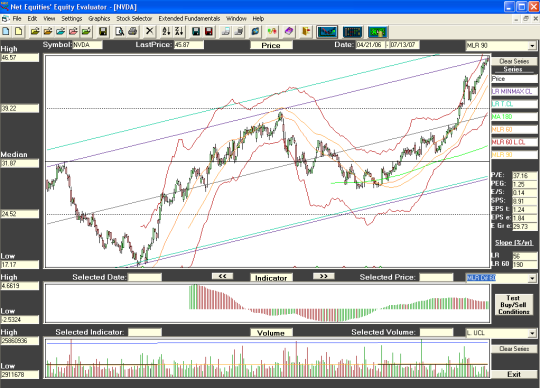The height and width of the screenshot is (388, 540).
Task: Open print preview with magnifier page icon
Action: point(120,31)
